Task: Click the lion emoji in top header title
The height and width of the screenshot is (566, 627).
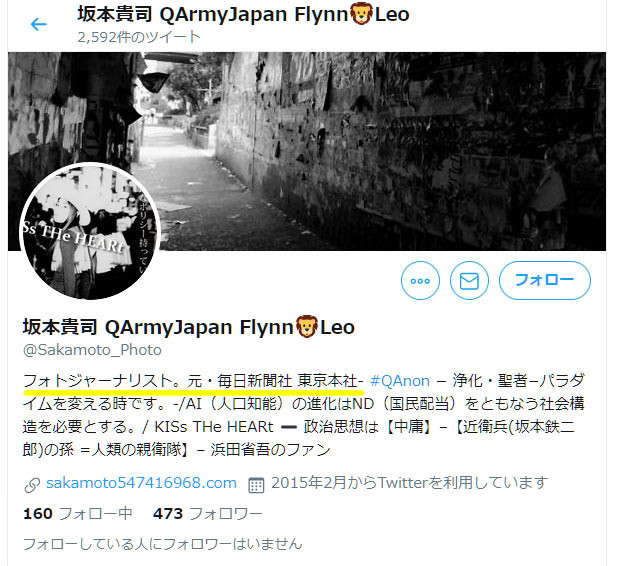Action: coord(361,14)
